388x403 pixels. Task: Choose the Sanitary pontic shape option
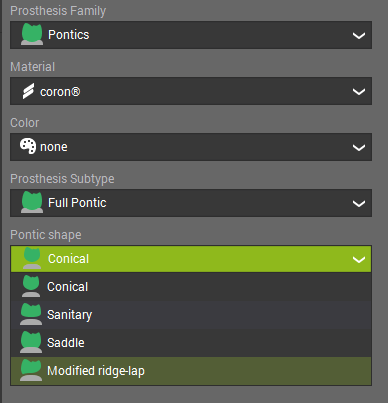click(191, 315)
